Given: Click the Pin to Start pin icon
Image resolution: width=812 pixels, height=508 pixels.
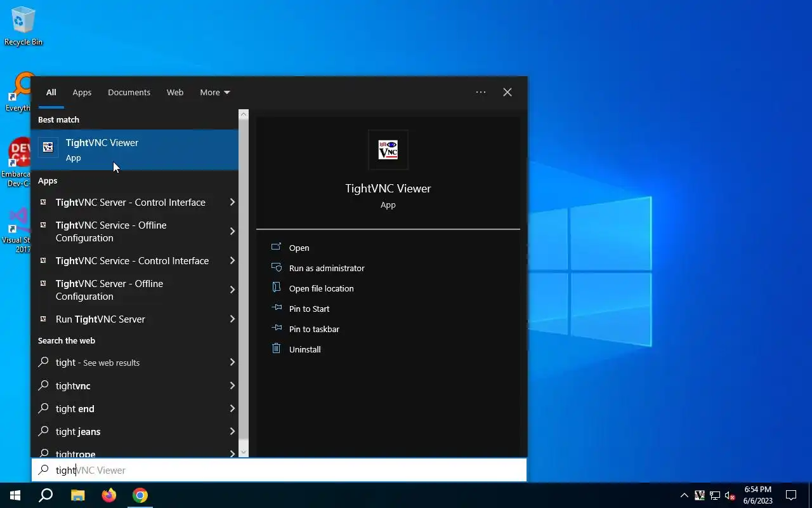Looking at the screenshot, I should [276, 308].
